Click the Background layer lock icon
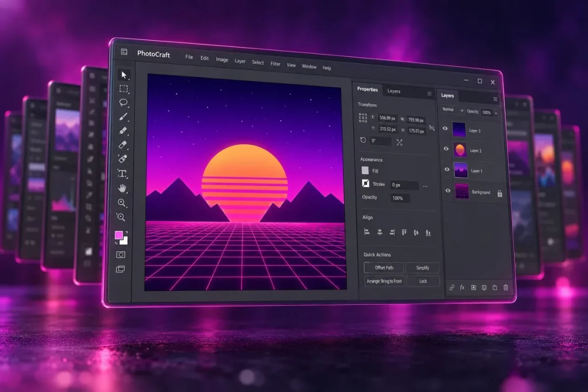Image resolution: width=588 pixels, height=392 pixels. point(500,193)
